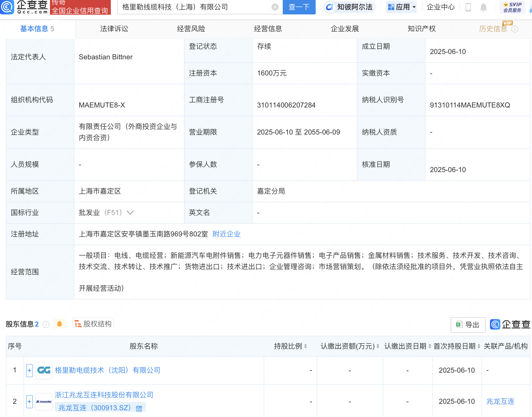This screenshot has width=532, height=417.
Task: Select region value 上海市嘉定区
Action: (x=100, y=191)
